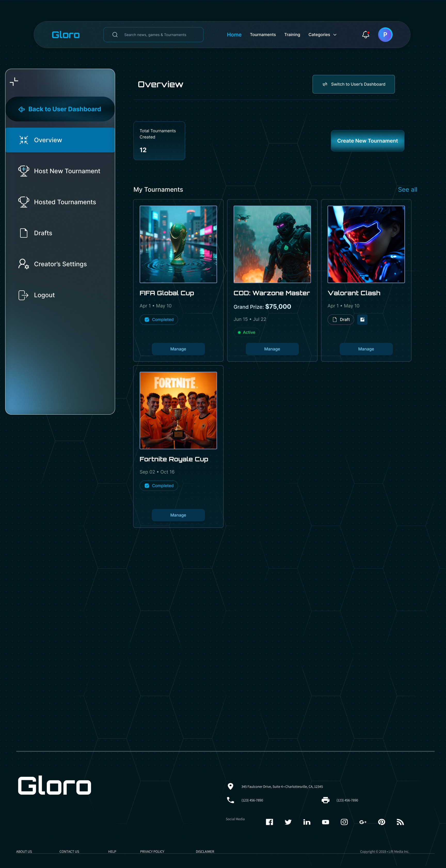The width and height of the screenshot is (446, 868).
Task: Expand the Categories dropdown
Action: 322,35
